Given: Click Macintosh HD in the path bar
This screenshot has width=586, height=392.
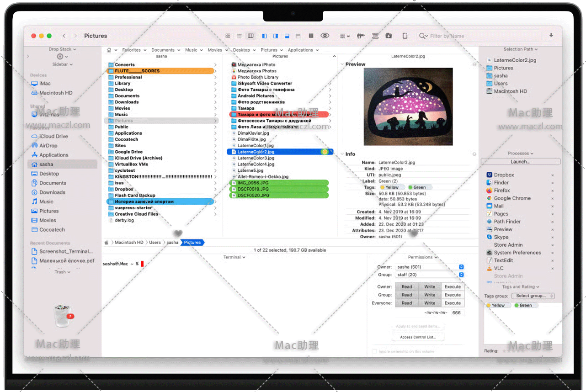Looking at the screenshot, I should tap(129, 243).
